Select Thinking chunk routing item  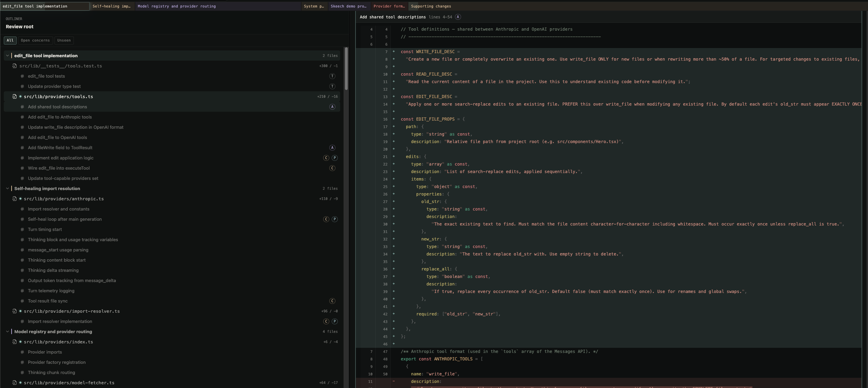pyautogui.click(x=172, y=372)
